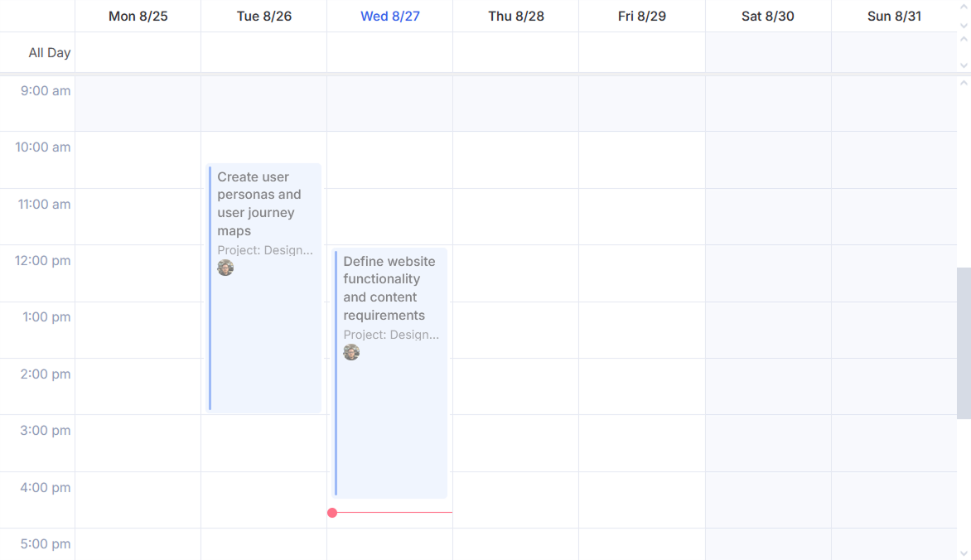Viewport: 971px width, 560px height.
Task: Click All Day row scroll-down arrow
Action: tap(964, 65)
